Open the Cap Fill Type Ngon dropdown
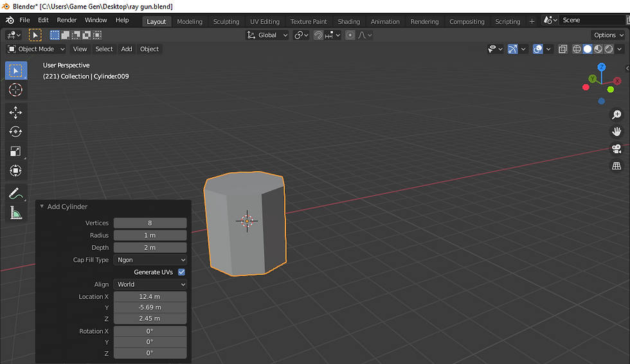 point(150,260)
